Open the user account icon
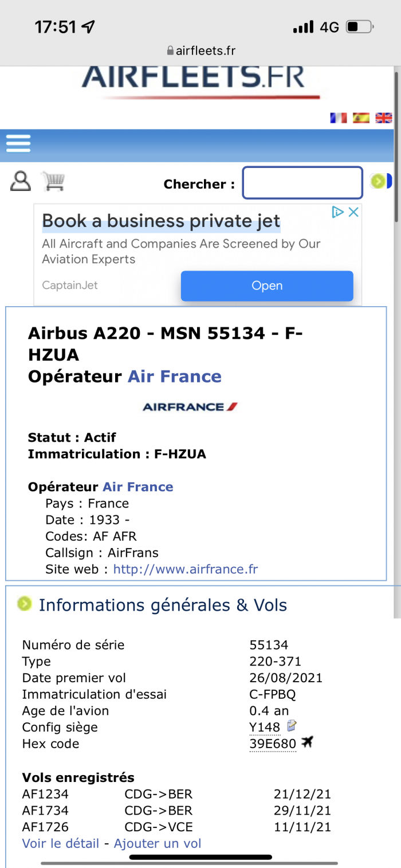Image resolution: width=401 pixels, height=868 pixels. 21,181
